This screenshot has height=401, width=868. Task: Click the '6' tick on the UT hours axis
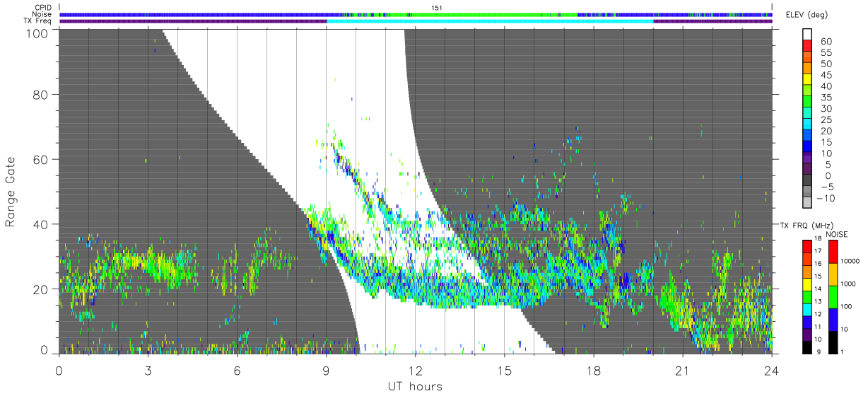coord(237,371)
